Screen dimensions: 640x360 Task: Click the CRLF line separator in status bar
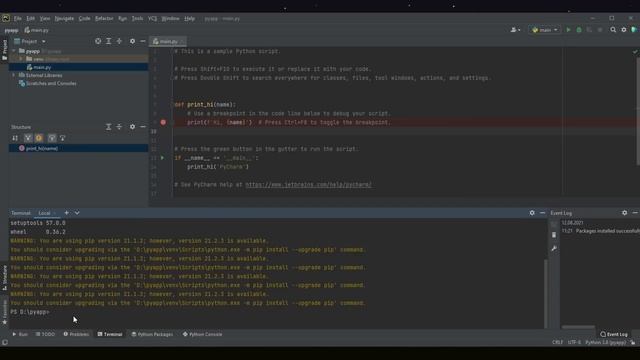(557, 342)
